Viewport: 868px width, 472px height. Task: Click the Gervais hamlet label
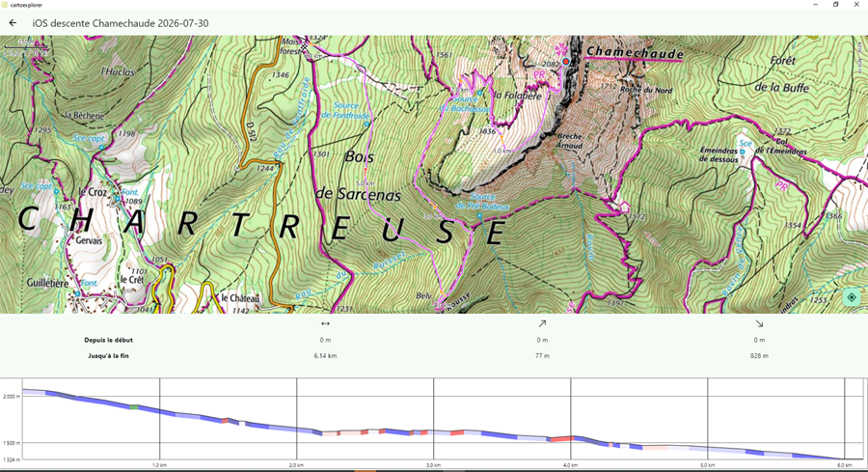[x=89, y=241]
